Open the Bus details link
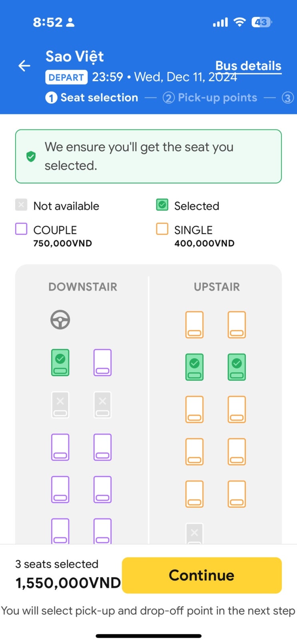The height and width of the screenshot is (644, 297). coord(248,66)
